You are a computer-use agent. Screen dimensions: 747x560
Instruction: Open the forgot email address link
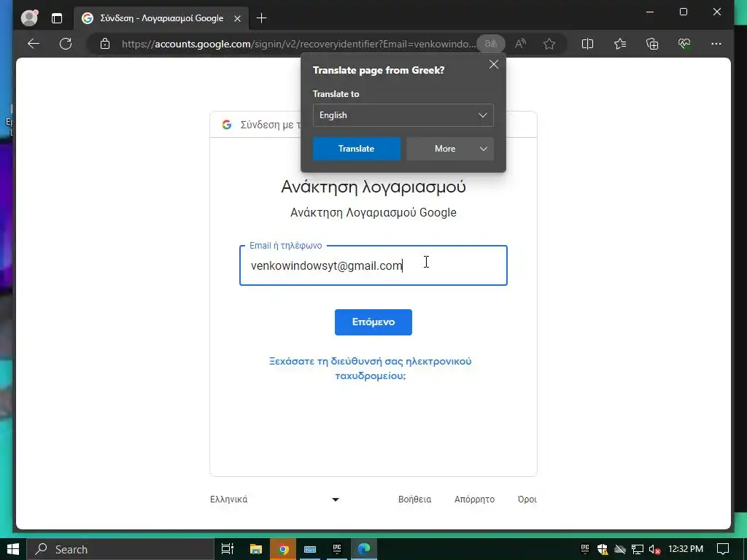[x=370, y=368]
